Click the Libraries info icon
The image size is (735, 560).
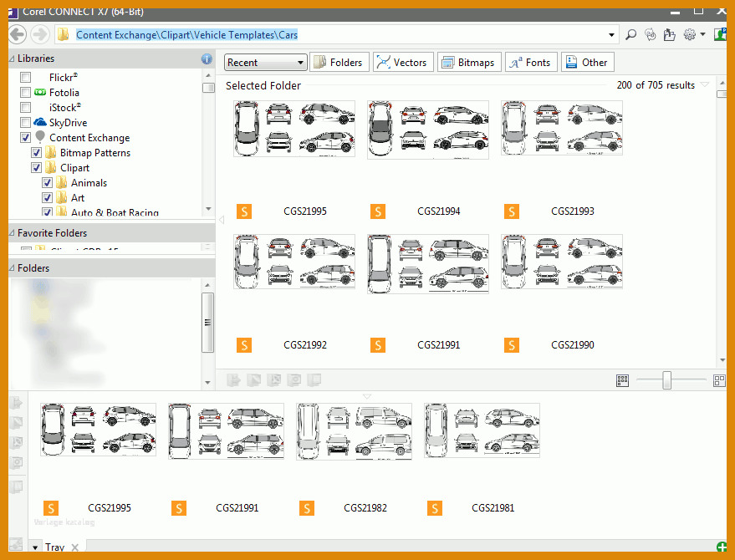207,59
